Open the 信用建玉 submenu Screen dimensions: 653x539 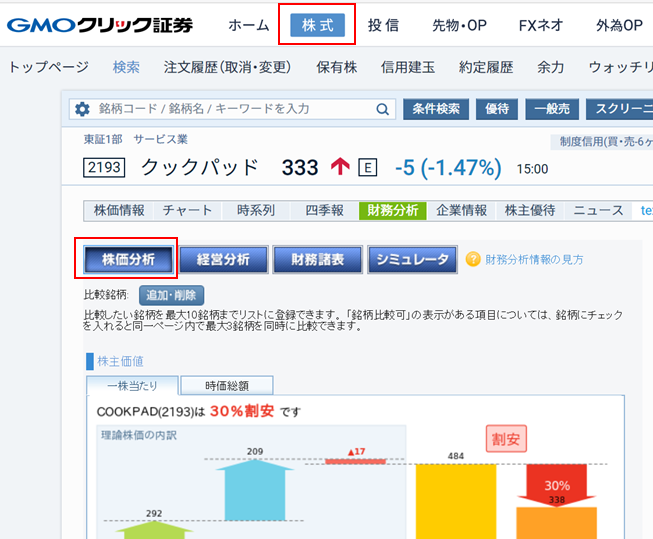(408, 67)
